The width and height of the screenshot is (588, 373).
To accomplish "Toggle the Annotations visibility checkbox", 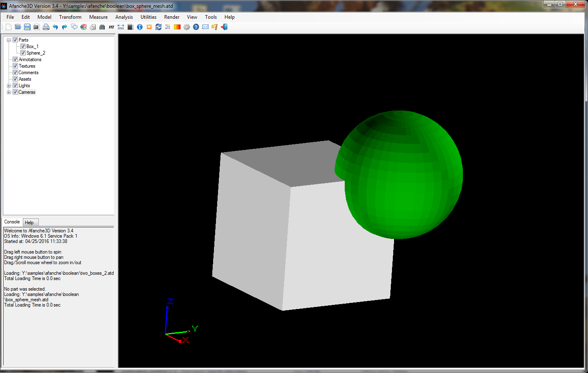I will pos(15,60).
